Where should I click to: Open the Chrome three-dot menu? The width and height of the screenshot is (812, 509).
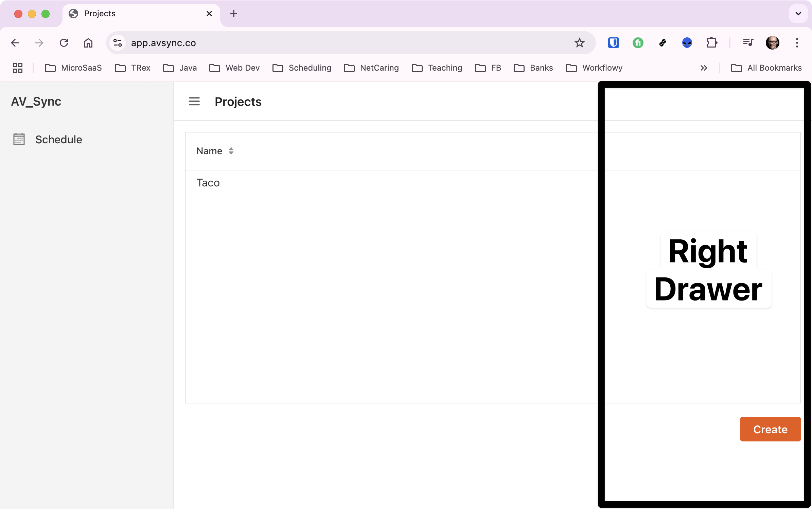pyautogui.click(x=797, y=43)
